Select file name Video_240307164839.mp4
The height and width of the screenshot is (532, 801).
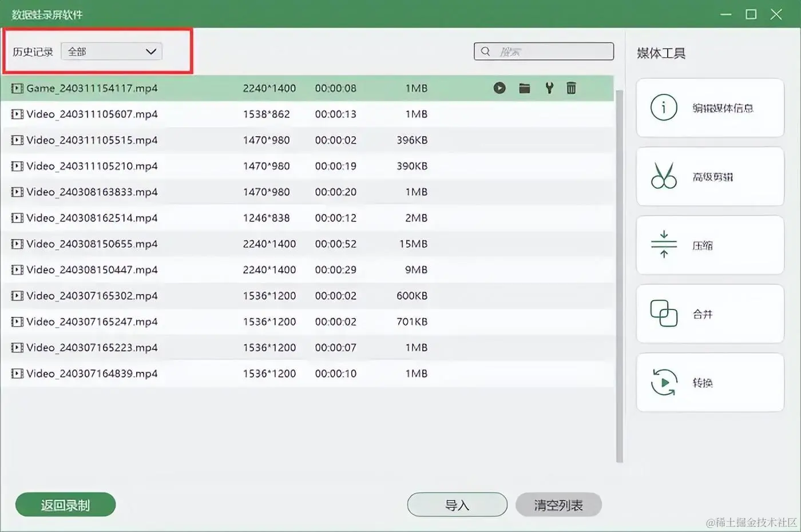click(x=92, y=374)
